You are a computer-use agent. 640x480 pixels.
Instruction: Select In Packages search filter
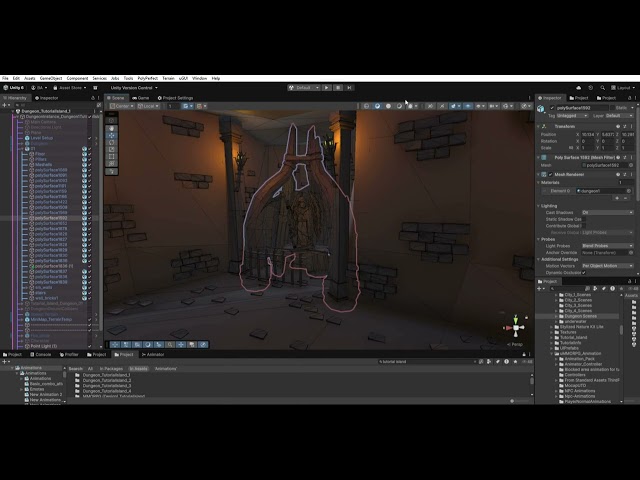[x=111, y=369]
